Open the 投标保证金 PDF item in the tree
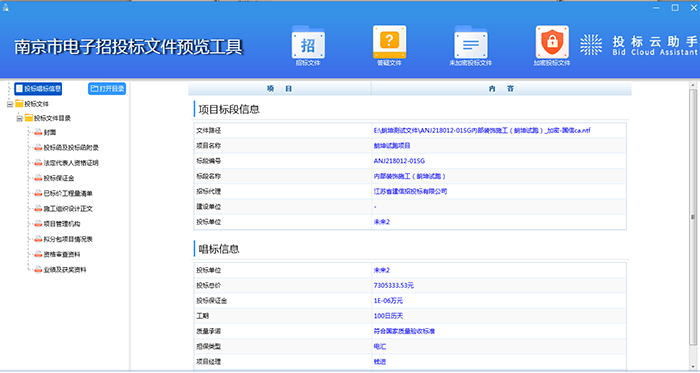 54,178
